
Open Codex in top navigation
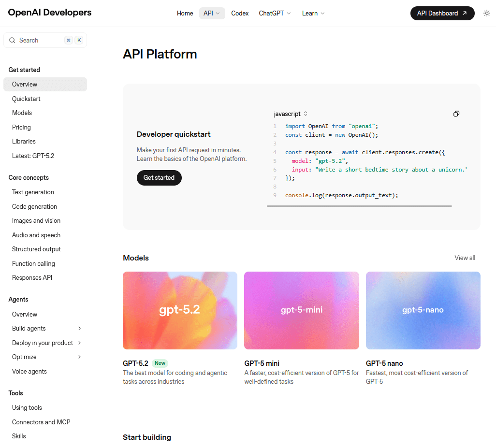[x=240, y=13]
